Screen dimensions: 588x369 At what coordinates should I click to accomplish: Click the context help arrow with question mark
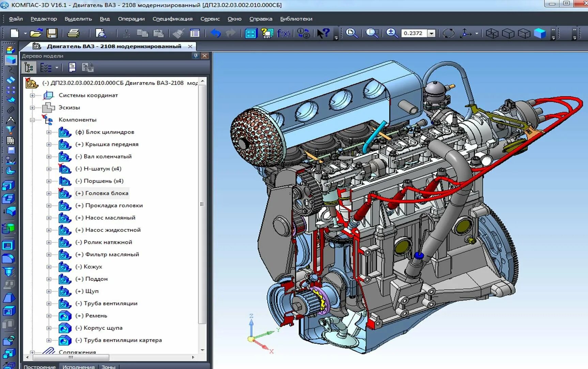pyautogui.click(x=323, y=33)
